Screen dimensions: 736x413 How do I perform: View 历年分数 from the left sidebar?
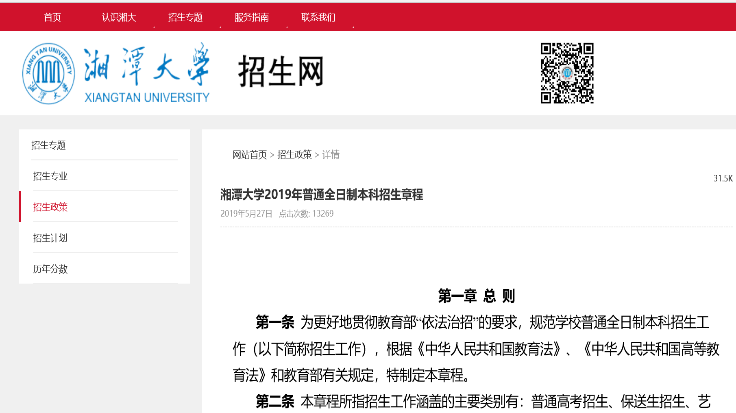49,269
